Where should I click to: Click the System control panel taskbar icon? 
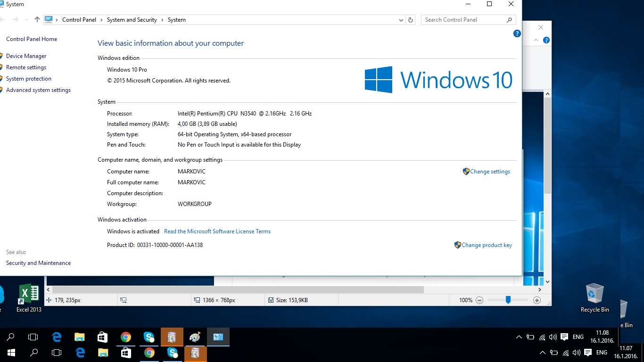point(218,337)
